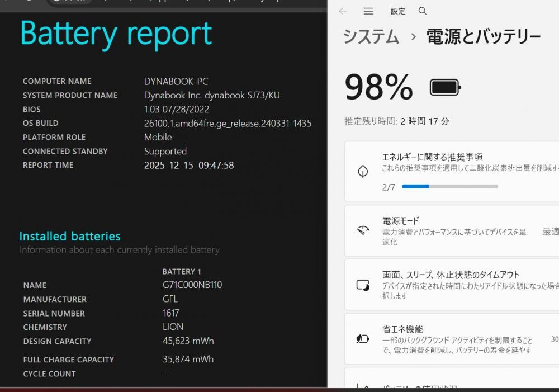Click the CYCLE COUNT label
Viewport: 559px width, 392px height.
coord(50,374)
